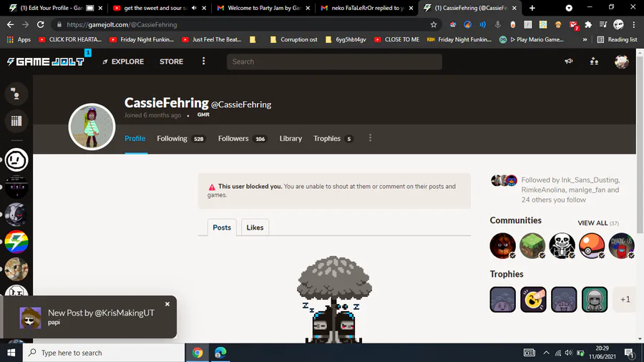This screenshot has width=644, height=362.
Task: Open the Corruption ost bookmark
Action: (x=293, y=39)
